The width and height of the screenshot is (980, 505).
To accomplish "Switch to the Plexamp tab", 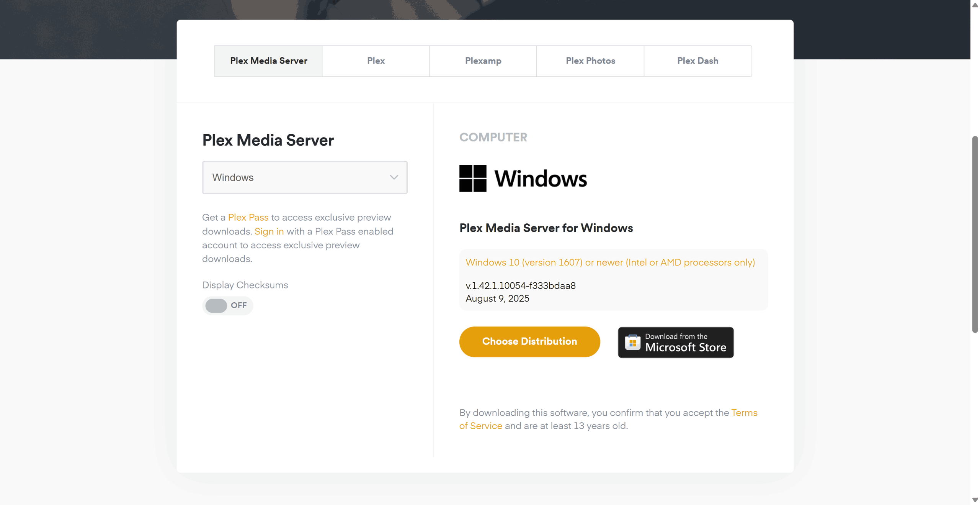I will (x=483, y=61).
